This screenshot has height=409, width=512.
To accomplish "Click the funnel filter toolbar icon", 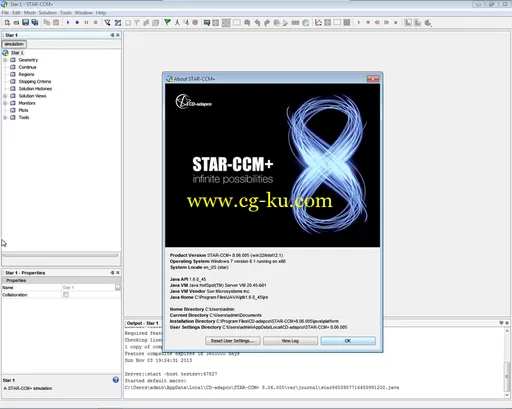I will pos(137,23).
